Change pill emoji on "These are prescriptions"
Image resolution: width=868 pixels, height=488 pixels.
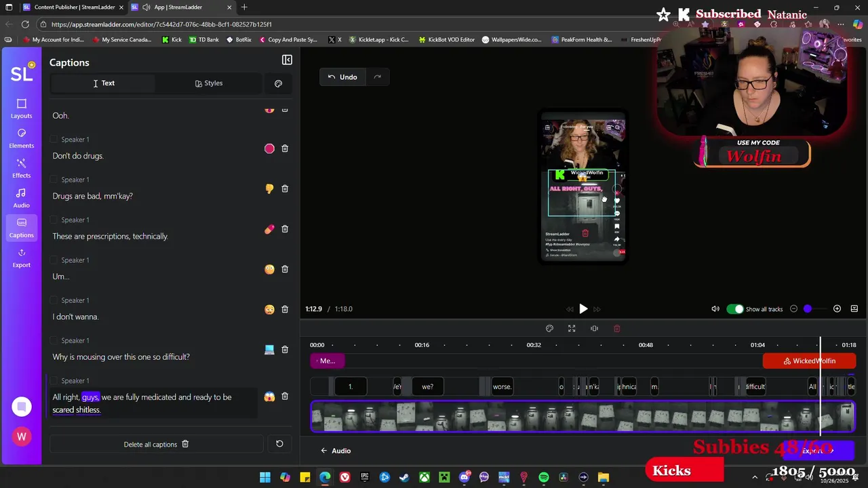269,229
